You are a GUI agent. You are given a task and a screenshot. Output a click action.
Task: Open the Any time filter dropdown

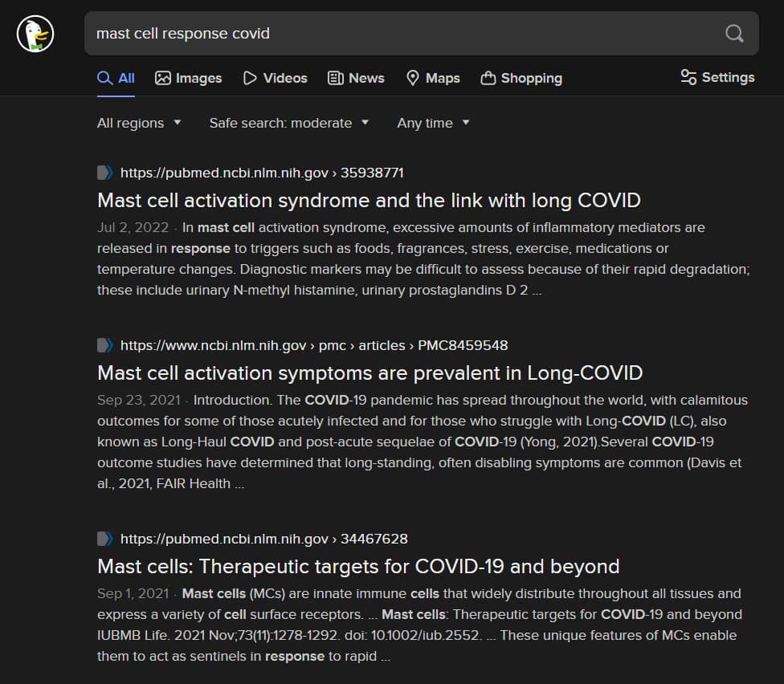[x=433, y=123]
